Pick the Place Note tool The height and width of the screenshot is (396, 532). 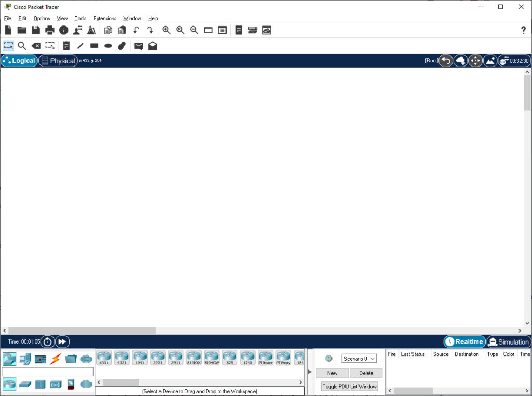point(66,45)
